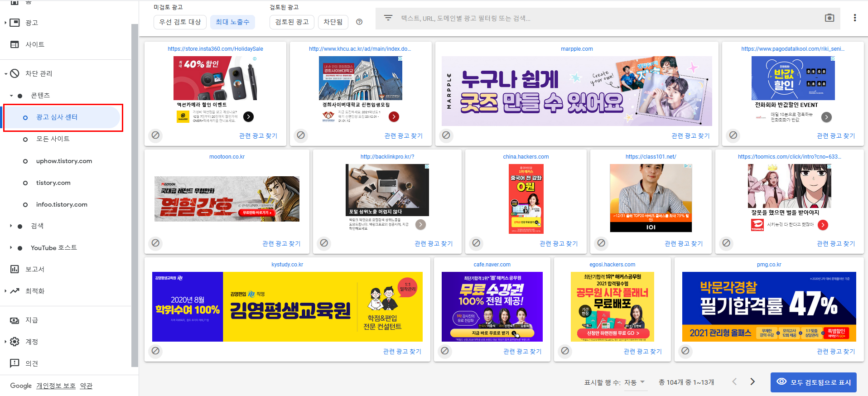Click 관련 광고 찾기 for pmg.co.kr ad
868x396 pixels.
click(x=836, y=351)
